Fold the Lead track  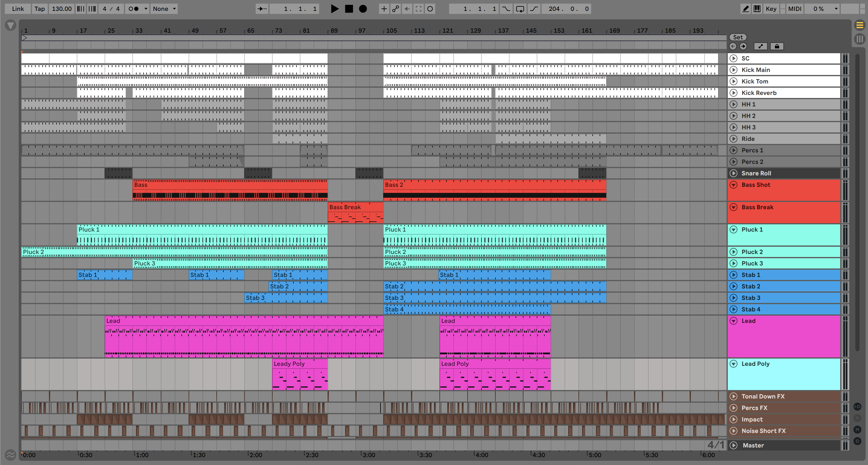[x=734, y=321]
